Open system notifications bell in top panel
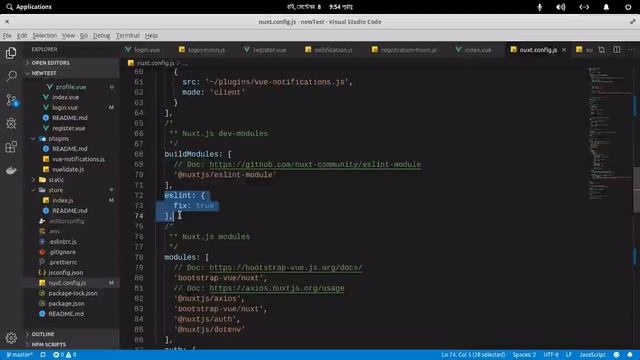The image size is (640, 360). [x=606, y=7]
